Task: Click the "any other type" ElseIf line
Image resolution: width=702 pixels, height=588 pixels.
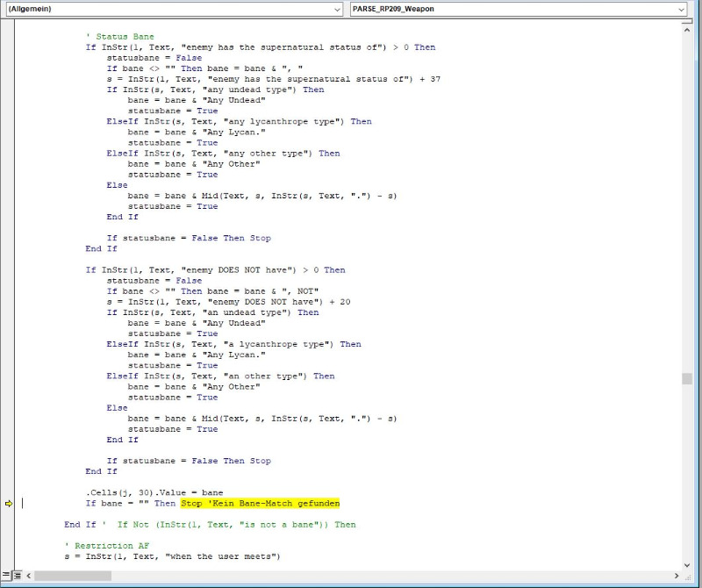Action: point(223,154)
